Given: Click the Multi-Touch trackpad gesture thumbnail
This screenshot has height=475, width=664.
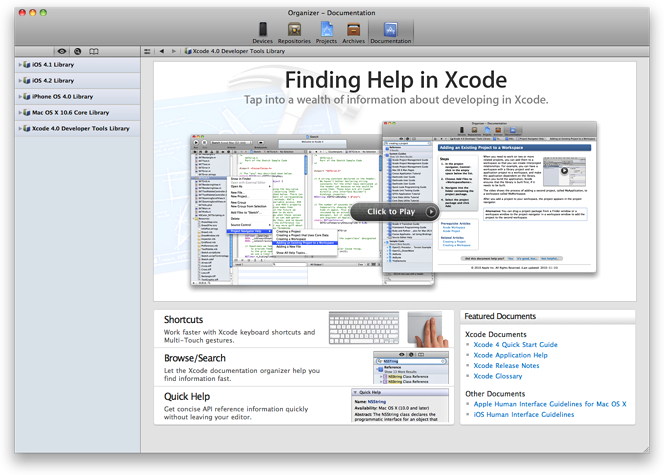Looking at the screenshot, I should pyautogui.click(x=428, y=329).
